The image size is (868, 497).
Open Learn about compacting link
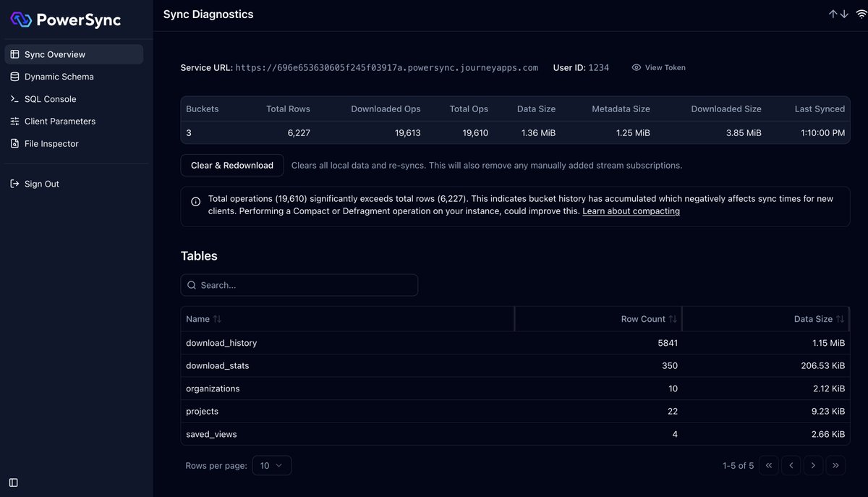(631, 211)
